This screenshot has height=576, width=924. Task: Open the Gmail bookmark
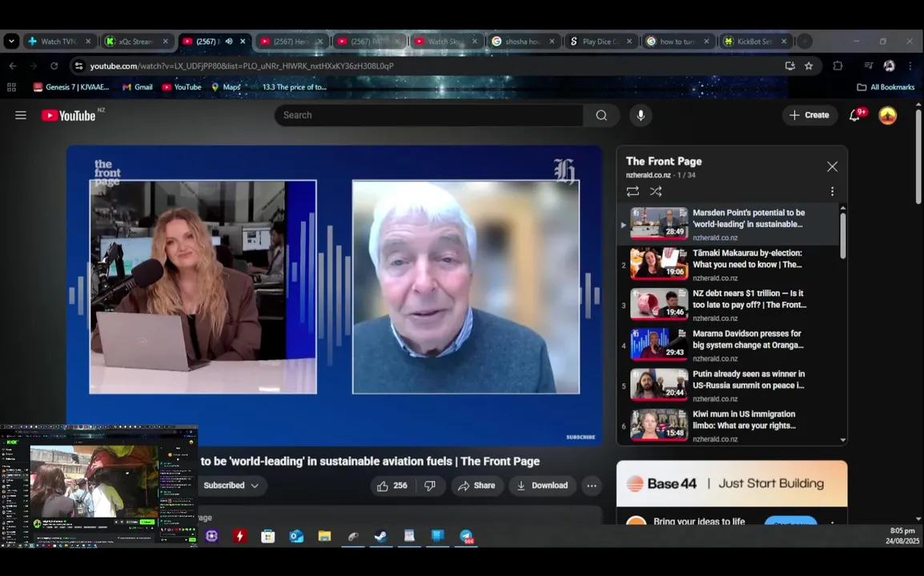[137, 87]
